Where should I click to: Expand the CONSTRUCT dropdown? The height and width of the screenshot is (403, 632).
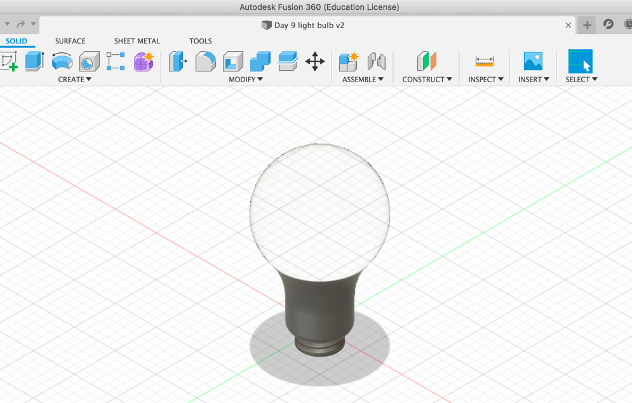coord(427,79)
